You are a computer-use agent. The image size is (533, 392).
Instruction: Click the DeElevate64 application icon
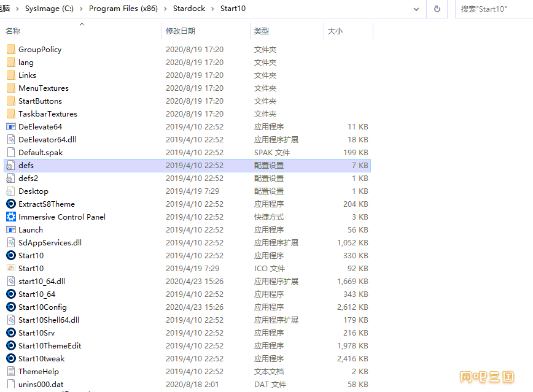pyautogui.click(x=11, y=127)
